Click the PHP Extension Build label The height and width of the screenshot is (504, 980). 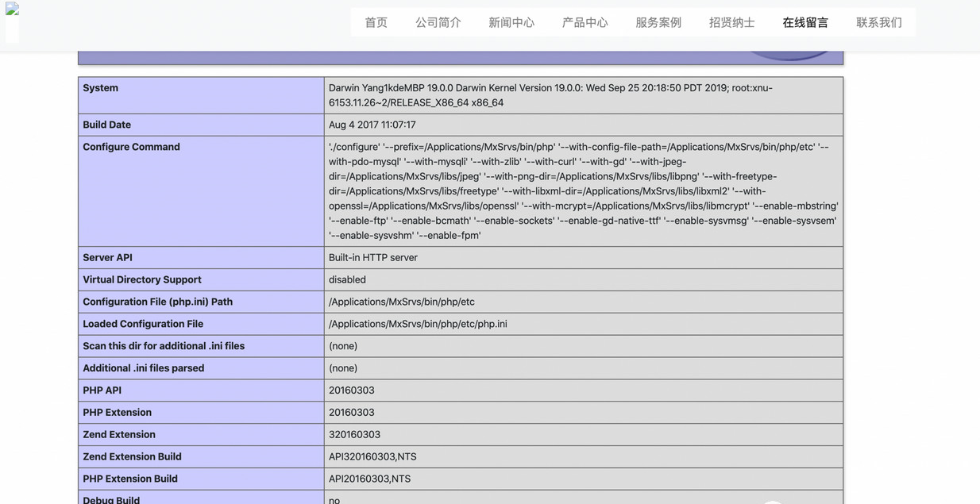[130, 480]
